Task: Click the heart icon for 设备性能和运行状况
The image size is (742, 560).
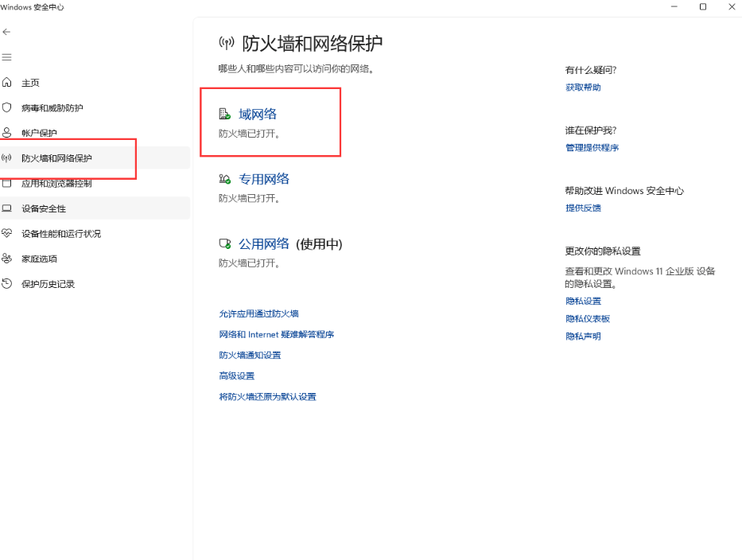Action: pyautogui.click(x=6, y=233)
